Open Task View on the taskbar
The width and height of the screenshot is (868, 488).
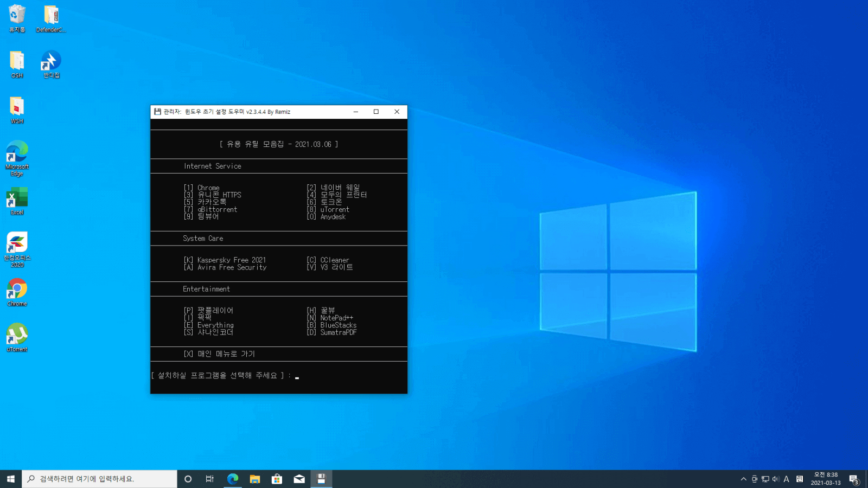click(210, 479)
